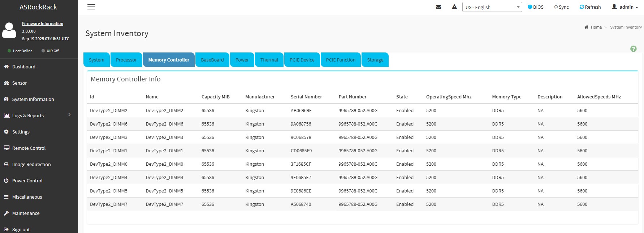
Task: Switch to the Processor tab
Action: pos(126,60)
